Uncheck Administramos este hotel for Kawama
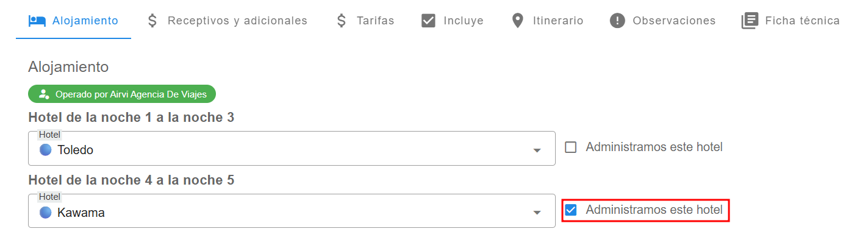This screenshot has width=868, height=251. point(571,210)
